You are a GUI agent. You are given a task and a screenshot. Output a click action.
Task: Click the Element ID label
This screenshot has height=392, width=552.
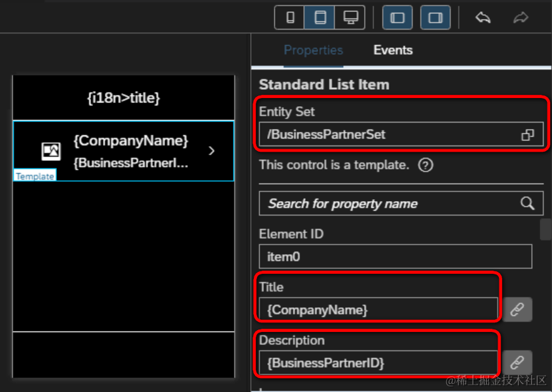coord(291,234)
